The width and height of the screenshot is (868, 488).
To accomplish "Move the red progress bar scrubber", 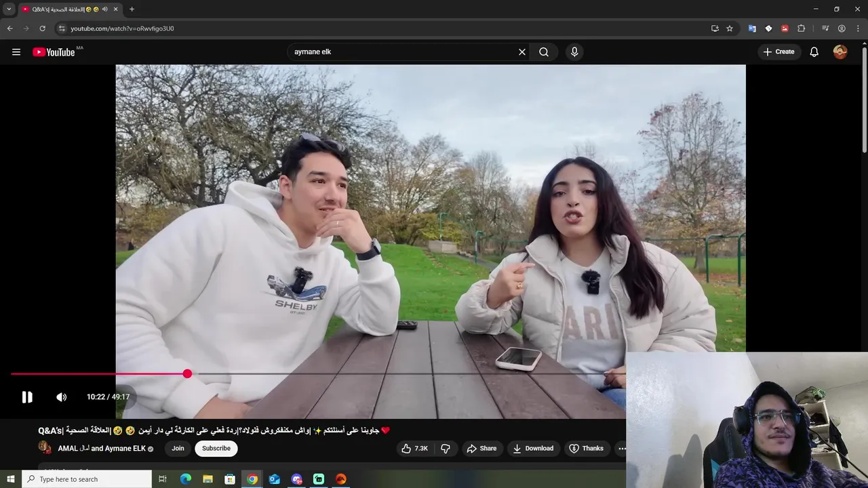I will coord(187,373).
